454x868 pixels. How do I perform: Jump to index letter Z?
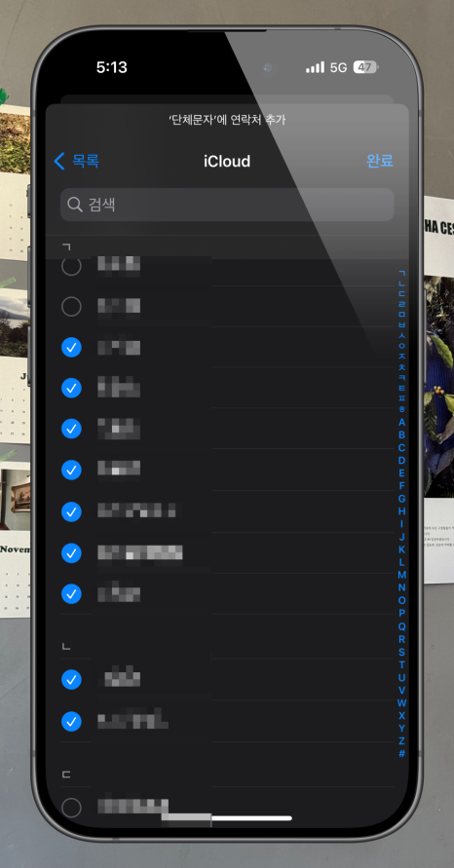[x=402, y=740]
